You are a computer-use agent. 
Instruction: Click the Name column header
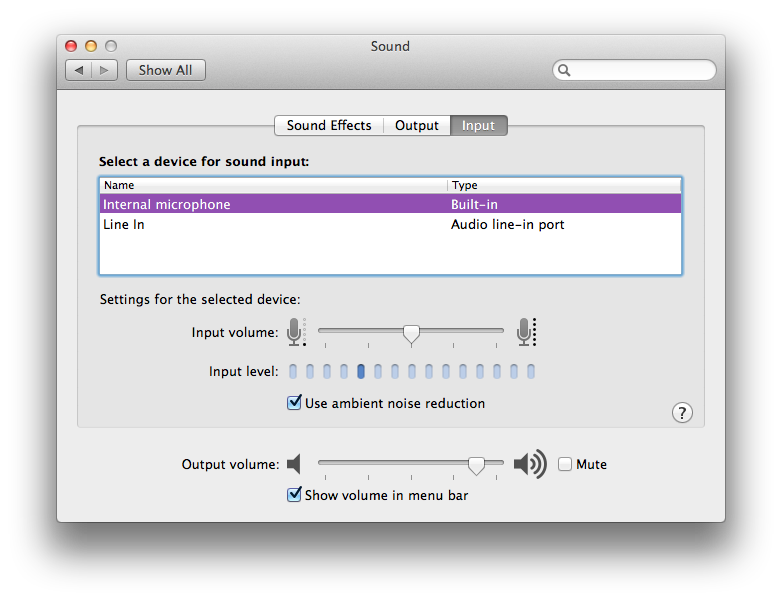[x=273, y=185]
